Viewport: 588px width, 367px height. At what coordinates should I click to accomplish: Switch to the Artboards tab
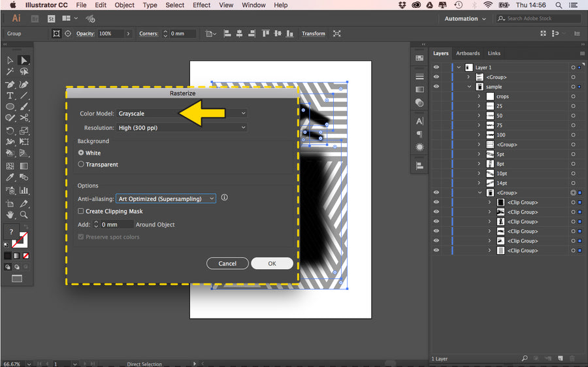coord(468,54)
